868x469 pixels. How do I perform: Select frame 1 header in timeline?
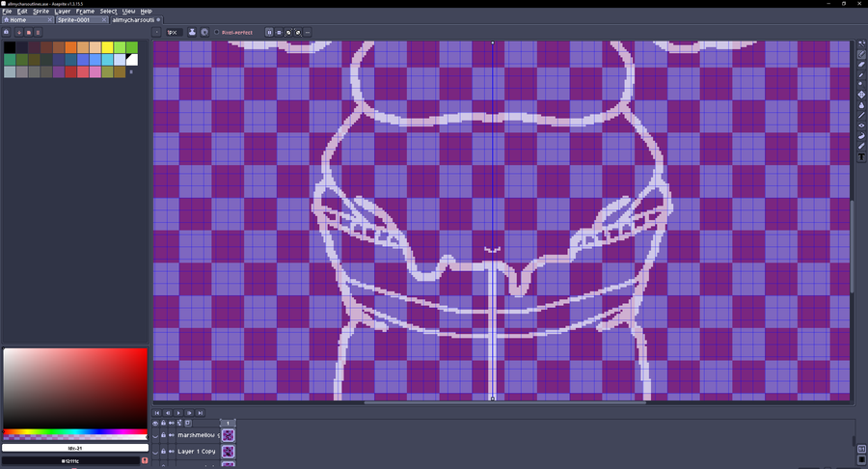(228, 423)
